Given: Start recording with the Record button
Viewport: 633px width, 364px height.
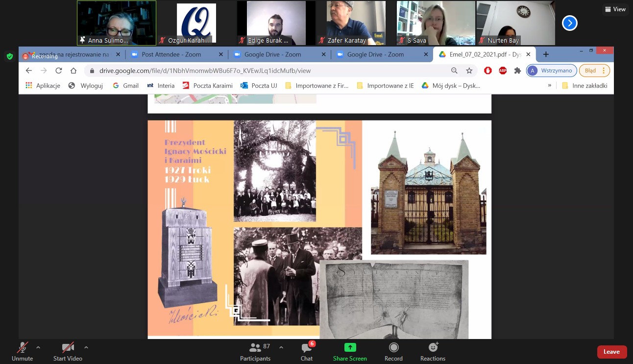Looking at the screenshot, I should tap(393, 351).
